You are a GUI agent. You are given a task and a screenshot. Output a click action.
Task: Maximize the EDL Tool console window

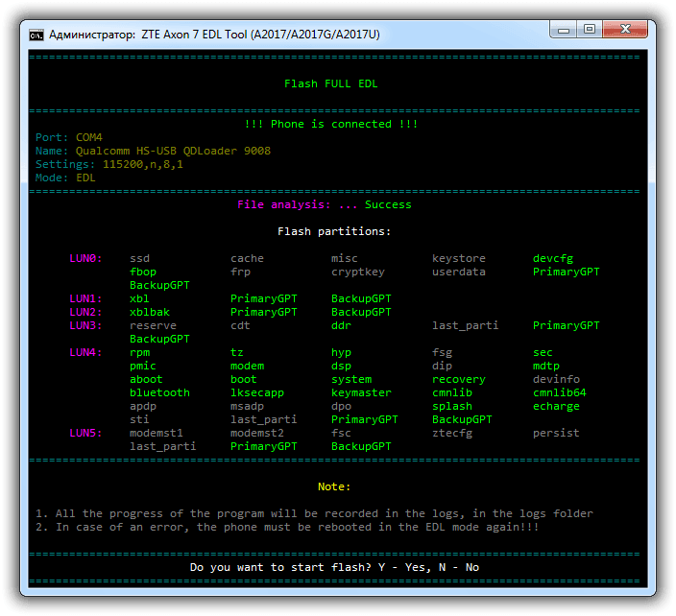[590, 30]
